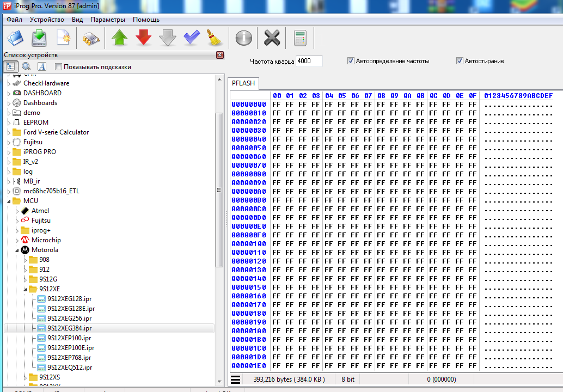Select the Atmel icon in the tree
563x392 pixels.
[25, 211]
